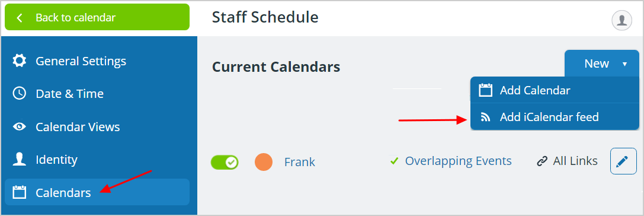The height and width of the screenshot is (216, 644).
Task: Click the Date & Time clock icon
Action: click(20, 93)
